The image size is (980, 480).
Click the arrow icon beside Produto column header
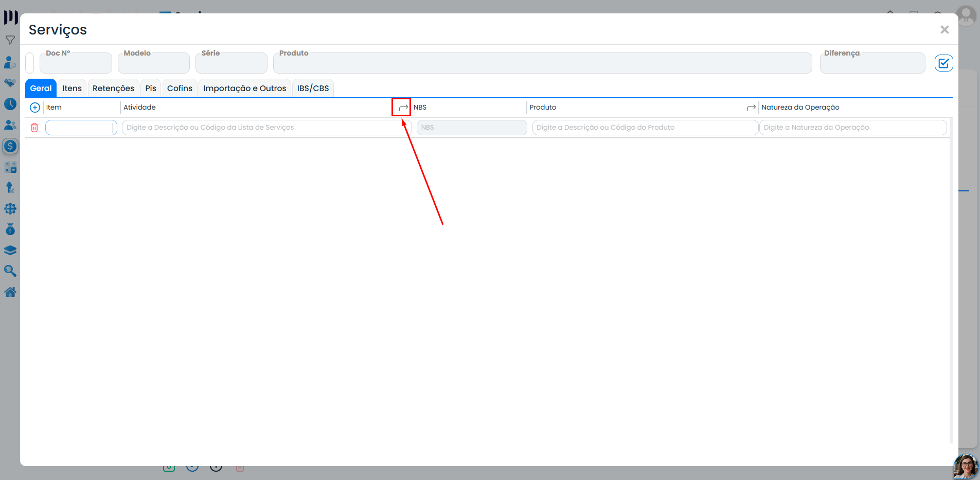coord(751,108)
